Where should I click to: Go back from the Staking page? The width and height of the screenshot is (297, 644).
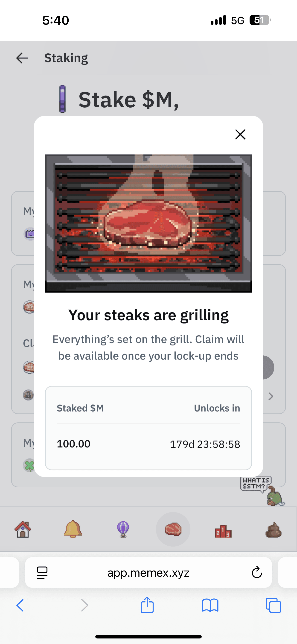tap(22, 58)
